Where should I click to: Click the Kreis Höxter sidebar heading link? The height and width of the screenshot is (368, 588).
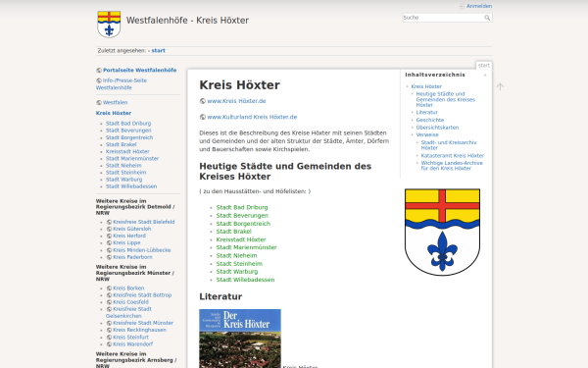tap(114, 113)
